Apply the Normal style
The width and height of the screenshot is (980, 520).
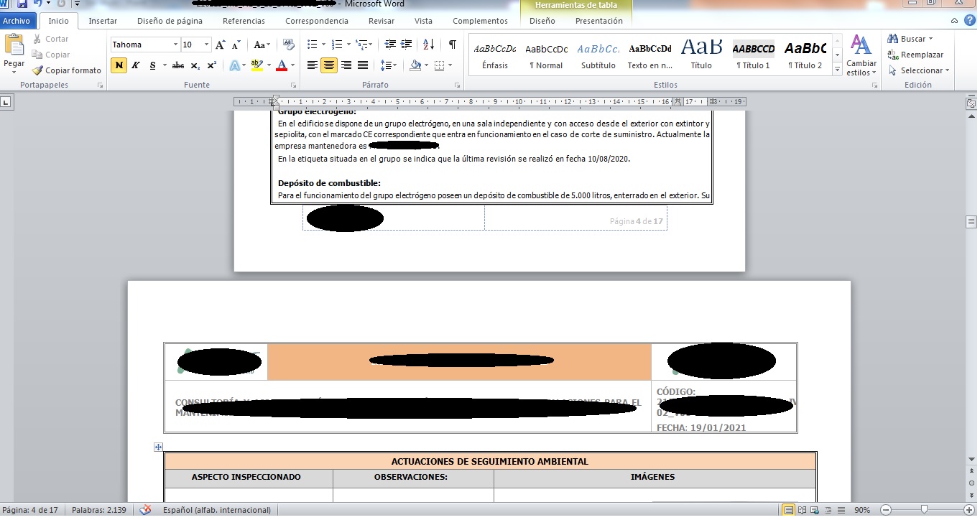point(547,56)
